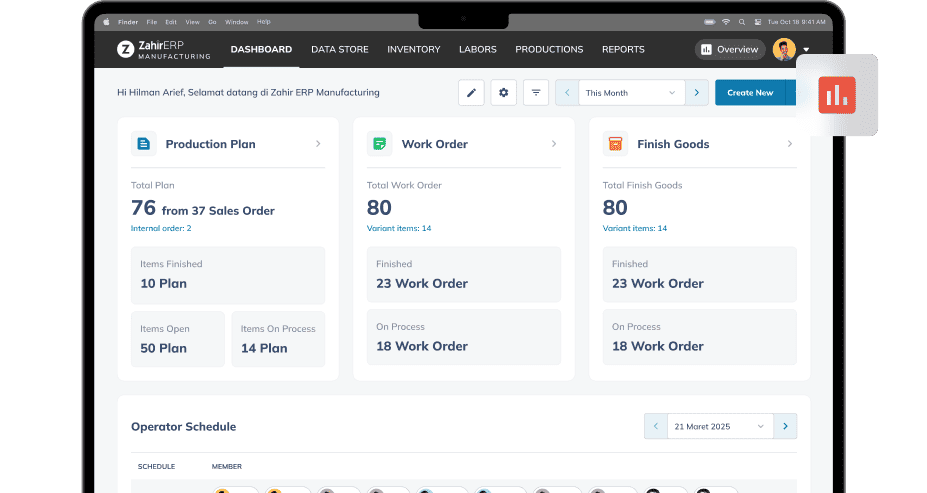Open the user avatar profile picture
This screenshot has height=493, width=927.
coord(784,50)
